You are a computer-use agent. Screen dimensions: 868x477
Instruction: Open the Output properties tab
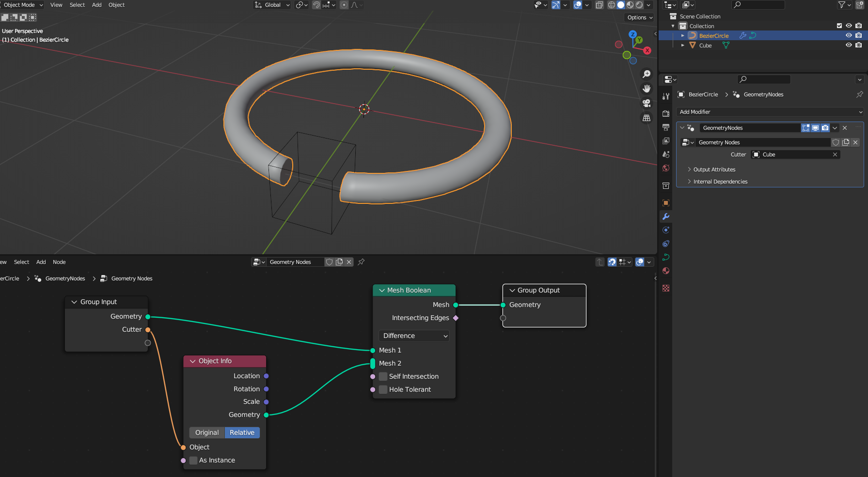click(x=666, y=127)
